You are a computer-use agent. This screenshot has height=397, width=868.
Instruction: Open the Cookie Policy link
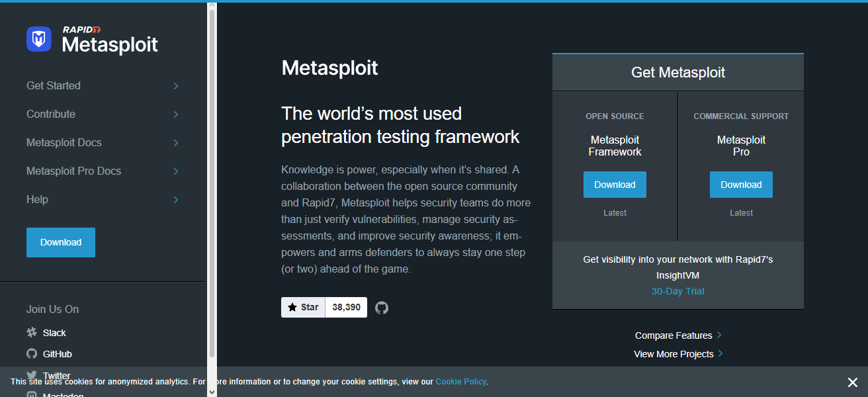(461, 382)
